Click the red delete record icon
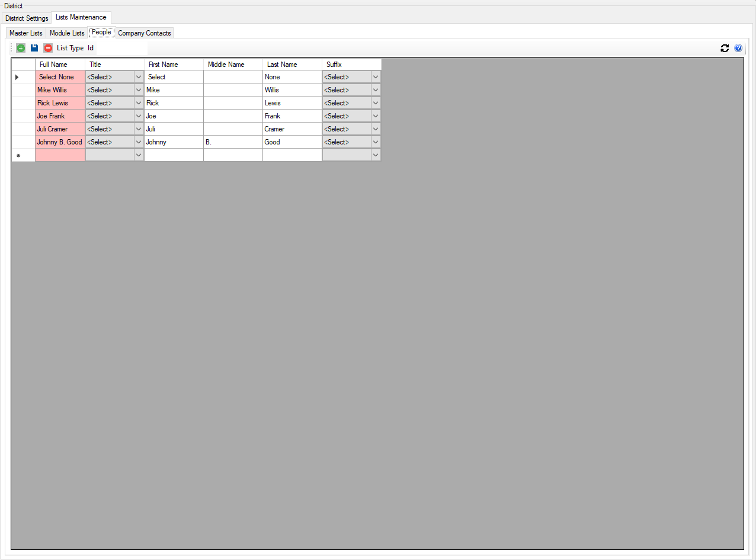The image size is (756, 560). tap(48, 48)
